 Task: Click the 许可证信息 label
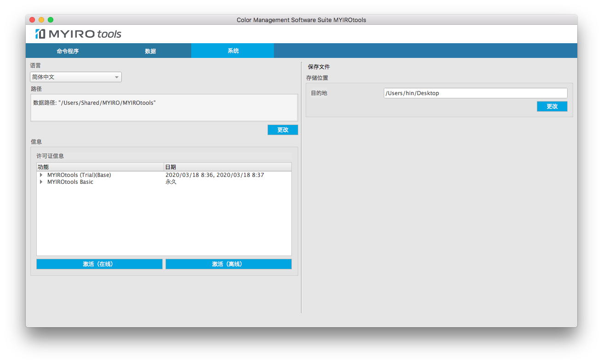(x=50, y=156)
